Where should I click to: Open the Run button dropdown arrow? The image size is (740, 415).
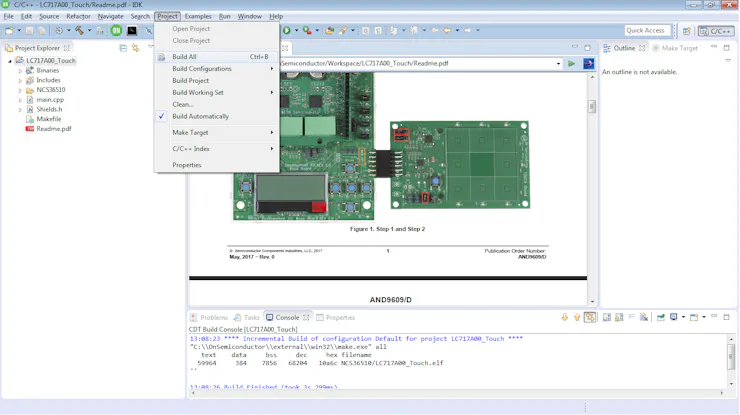click(x=296, y=31)
